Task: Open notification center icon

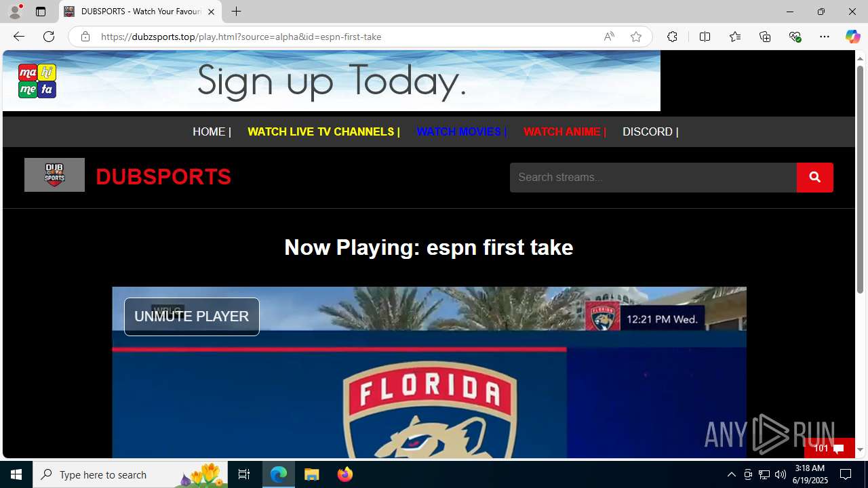Action: coord(846,474)
